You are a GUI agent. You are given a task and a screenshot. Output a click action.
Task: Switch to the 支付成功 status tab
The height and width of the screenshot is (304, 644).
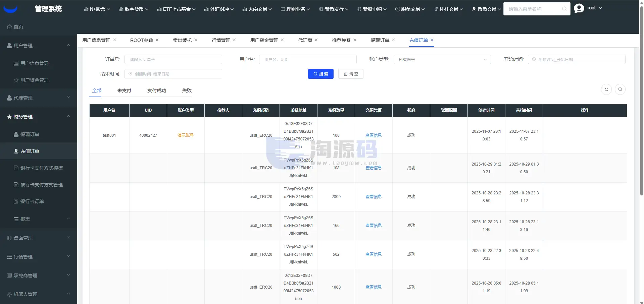click(157, 90)
